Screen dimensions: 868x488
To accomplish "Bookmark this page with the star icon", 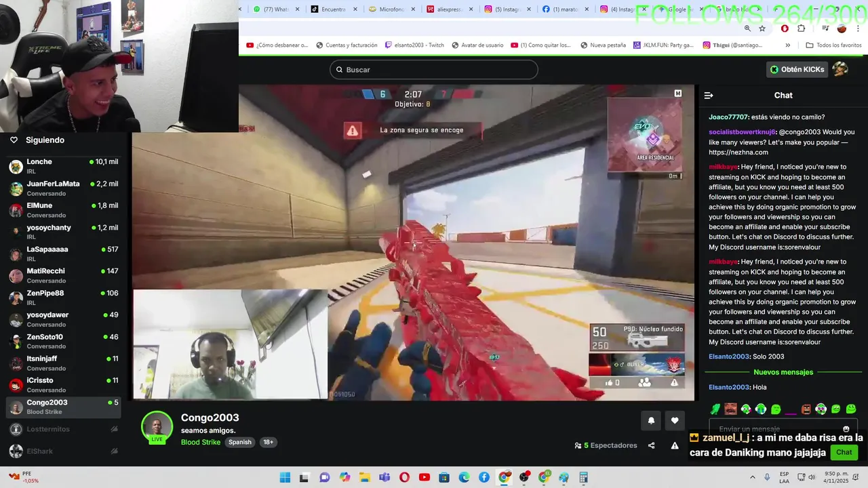I will tap(762, 28).
